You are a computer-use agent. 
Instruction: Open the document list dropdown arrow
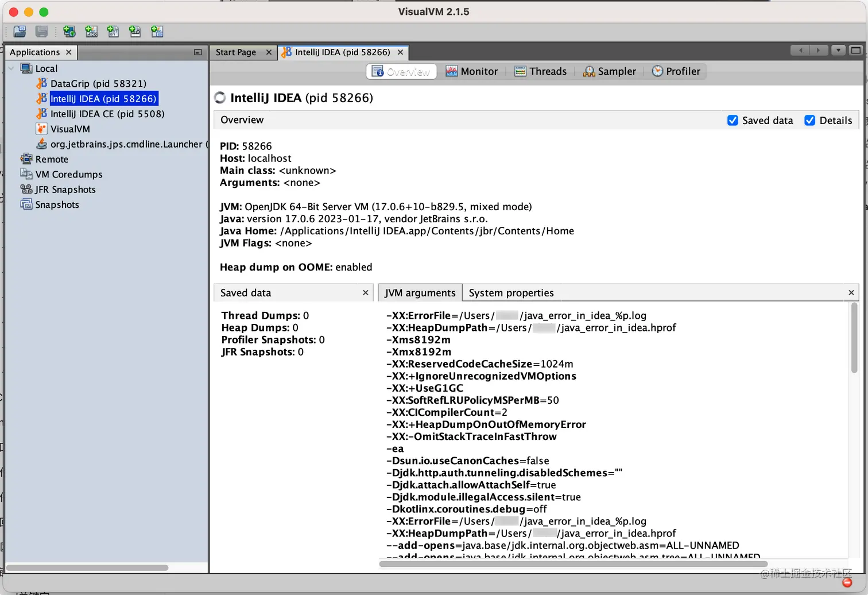(839, 51)
